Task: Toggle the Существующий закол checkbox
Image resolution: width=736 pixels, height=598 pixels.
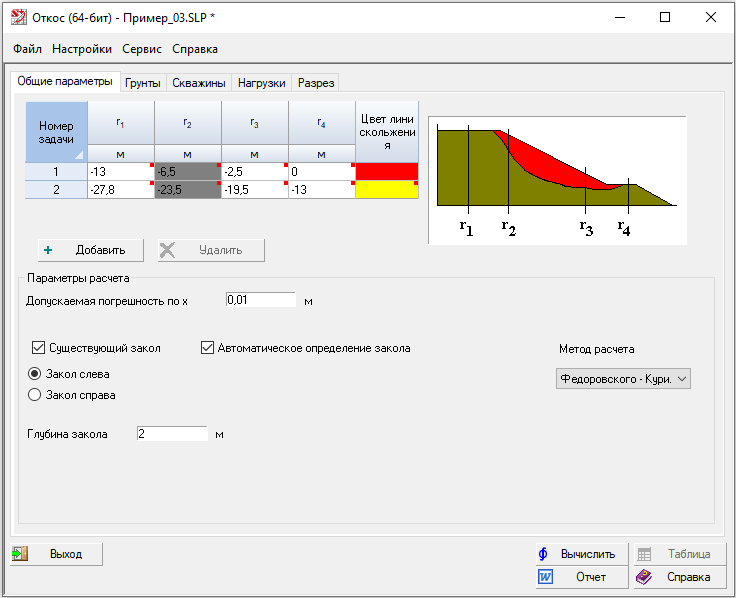Action: click(39, 348)
